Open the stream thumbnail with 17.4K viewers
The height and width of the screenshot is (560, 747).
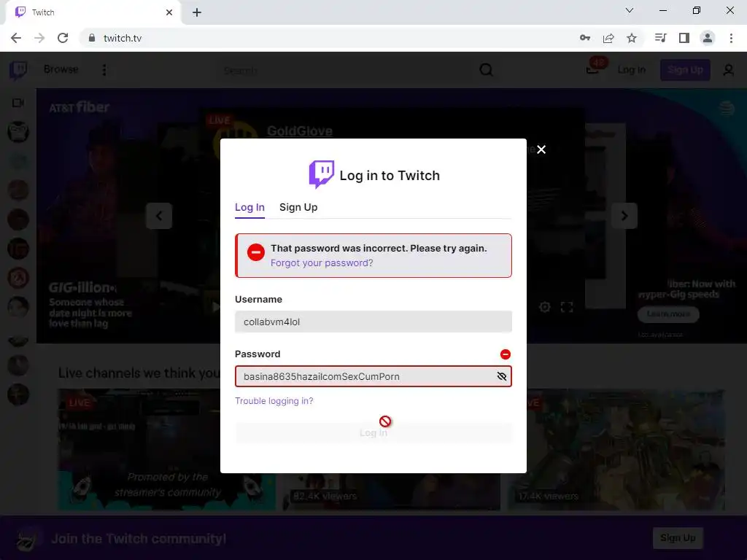(616, 449)
